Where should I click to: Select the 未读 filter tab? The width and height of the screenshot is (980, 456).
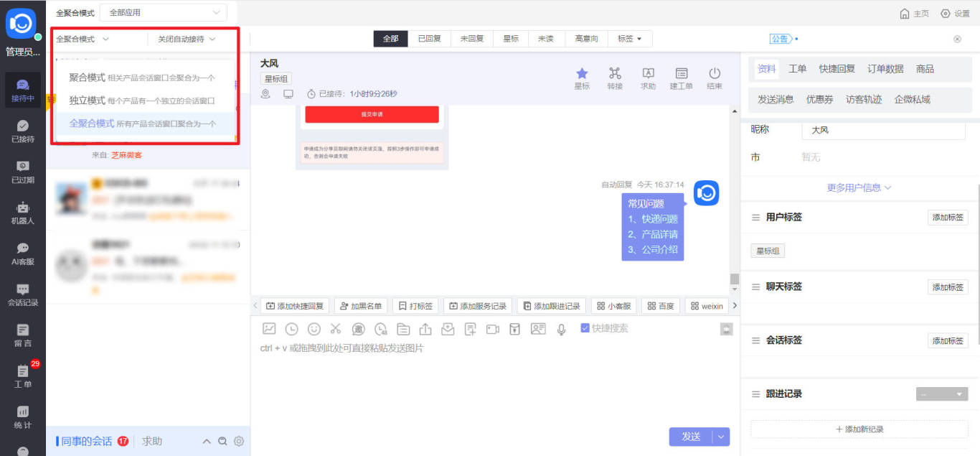click(546, 39)
